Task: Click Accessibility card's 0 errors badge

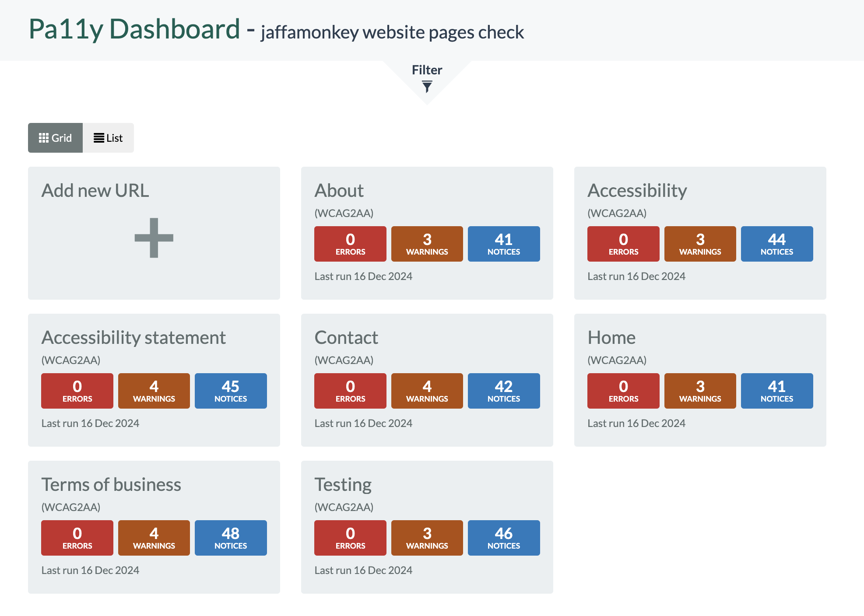Action: pyautogui.click(x=623, y=244)
